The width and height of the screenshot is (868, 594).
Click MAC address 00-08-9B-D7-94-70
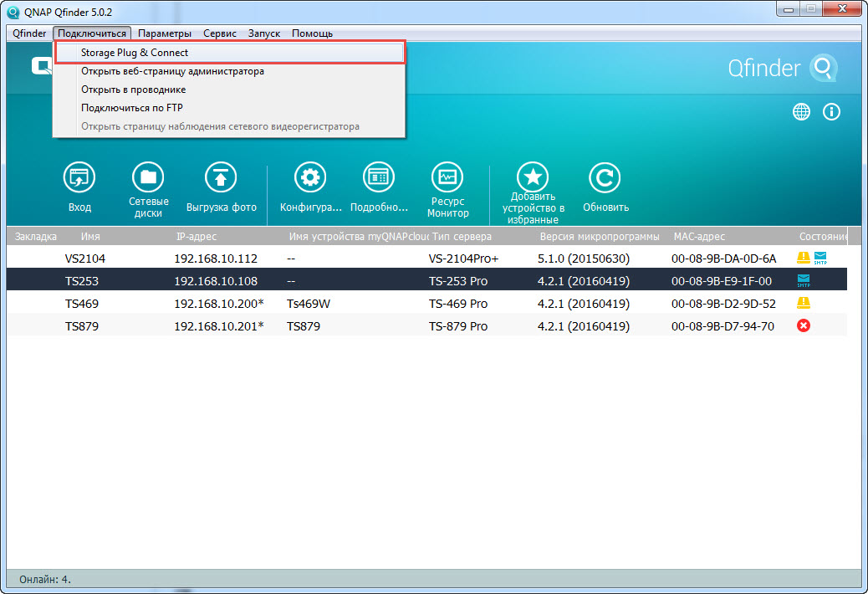722,326
